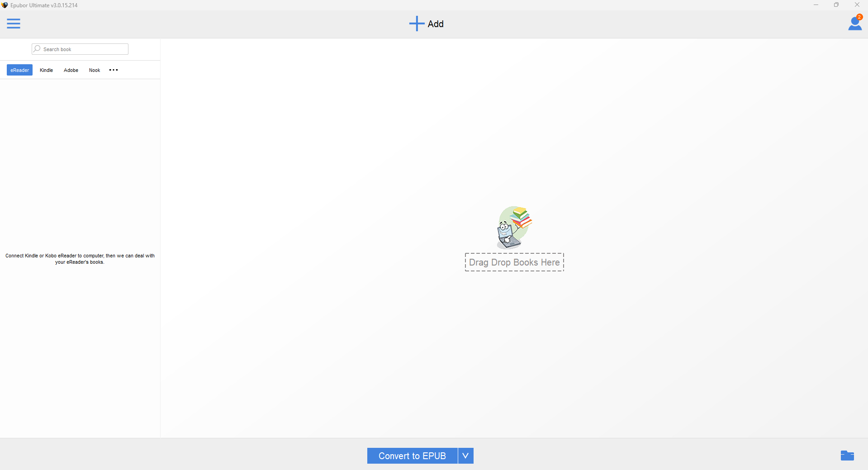Minimize the Epubor Ultimate window

[x=816, y=5]
